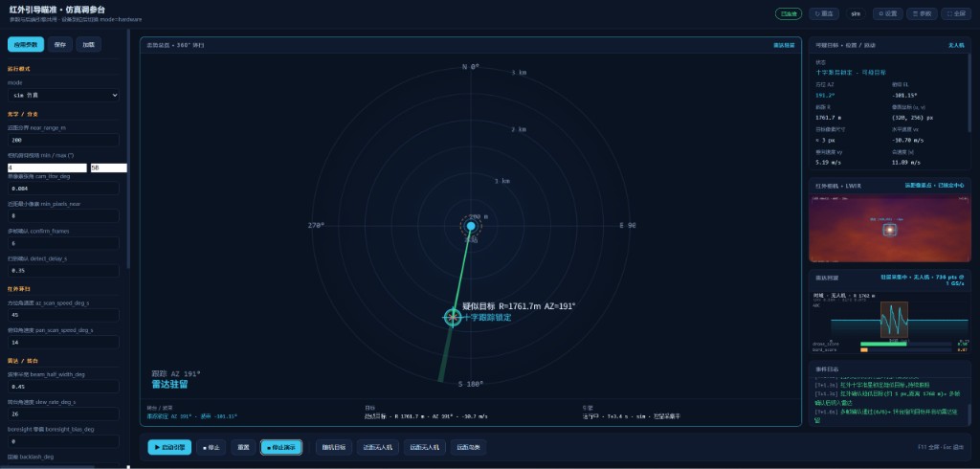
Task: Click the slew_rate_deg_s field showing 26
Action: (x=63, y=414)
